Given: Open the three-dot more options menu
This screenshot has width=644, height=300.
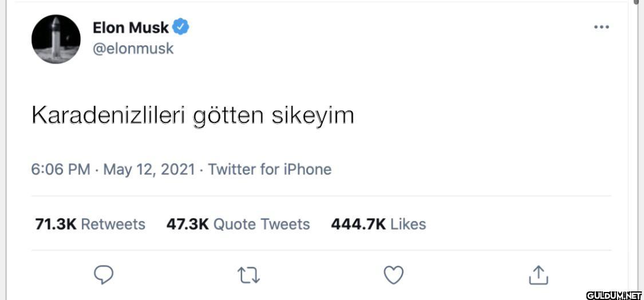Looking at the screenshot, I should 601,27.
